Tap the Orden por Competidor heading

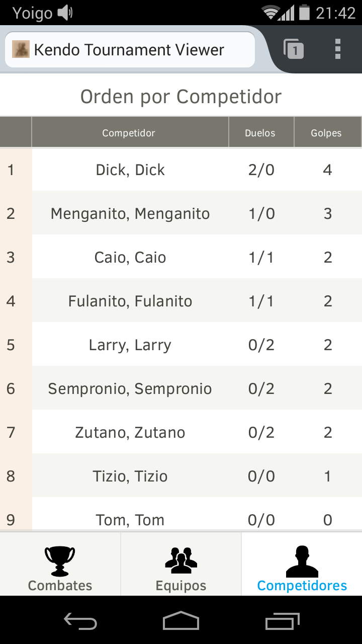click(181, 97)
